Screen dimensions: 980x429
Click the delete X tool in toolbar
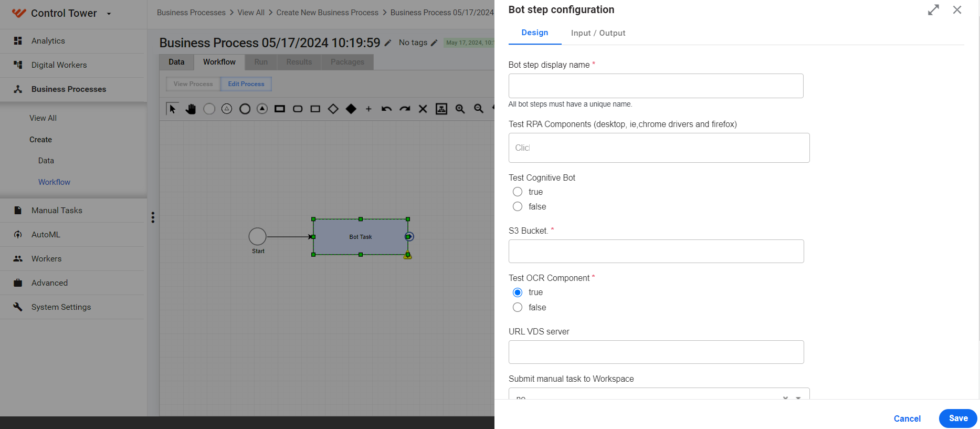tap(423, 109)
